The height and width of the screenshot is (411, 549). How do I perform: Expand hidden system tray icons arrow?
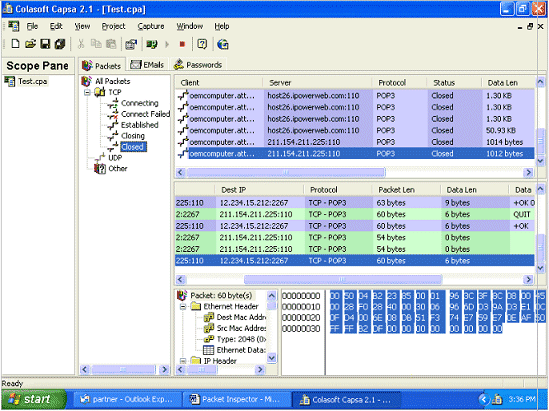pyautogui.click(x=484, y=399)
